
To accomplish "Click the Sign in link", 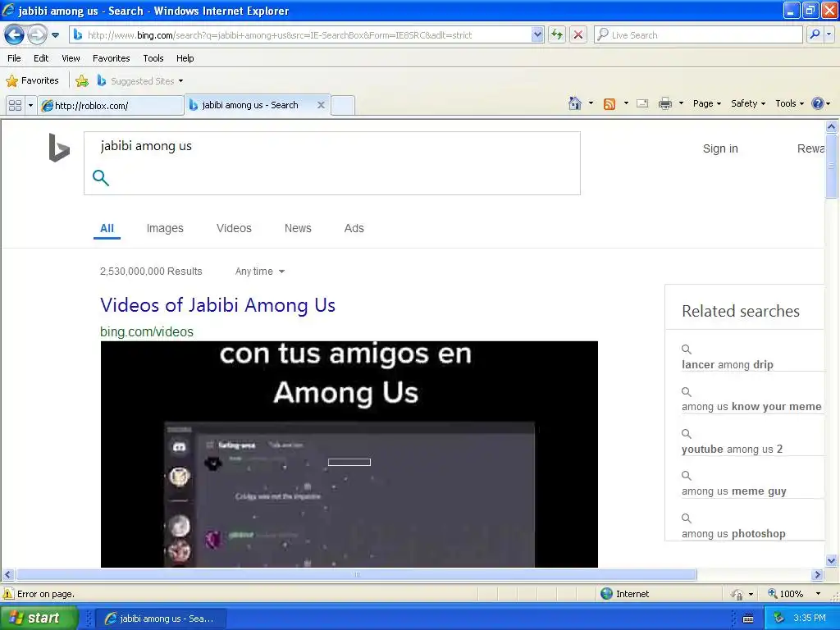I will pos(720,148).
